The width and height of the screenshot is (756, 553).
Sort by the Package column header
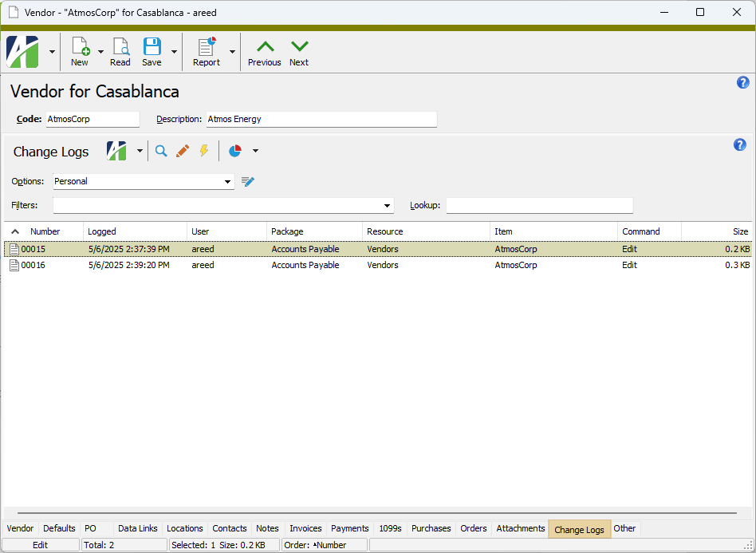pos(314,231)
